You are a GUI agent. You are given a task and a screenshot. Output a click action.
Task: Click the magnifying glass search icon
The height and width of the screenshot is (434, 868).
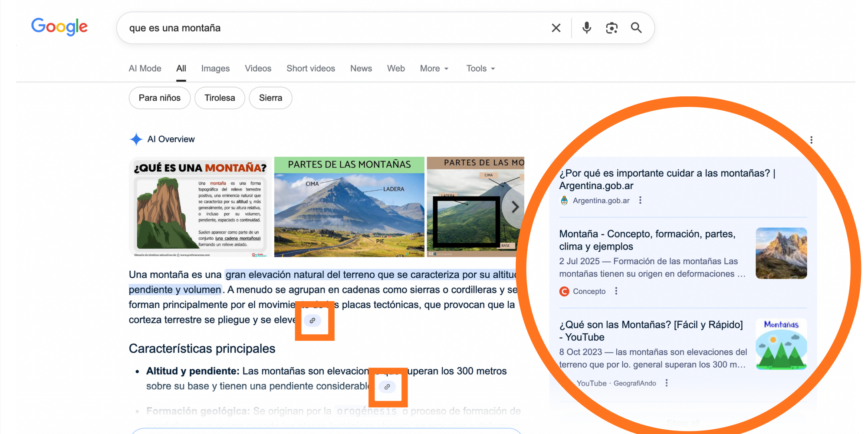[x=636, y=28]
